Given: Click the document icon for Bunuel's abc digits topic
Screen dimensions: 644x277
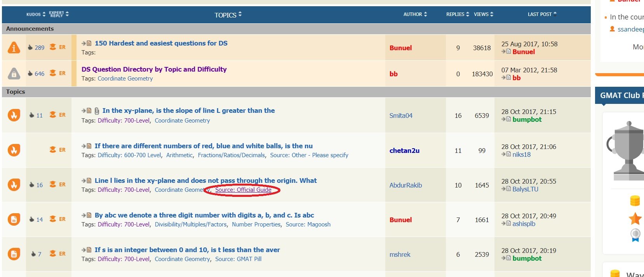Looking at the screenshot, I should tap(14, 219).
